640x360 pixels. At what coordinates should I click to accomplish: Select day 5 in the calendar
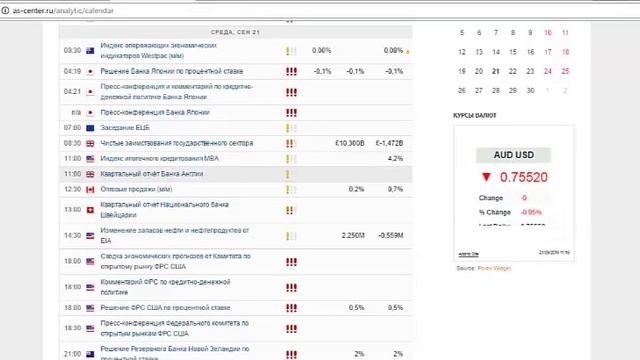coord(462,33)
